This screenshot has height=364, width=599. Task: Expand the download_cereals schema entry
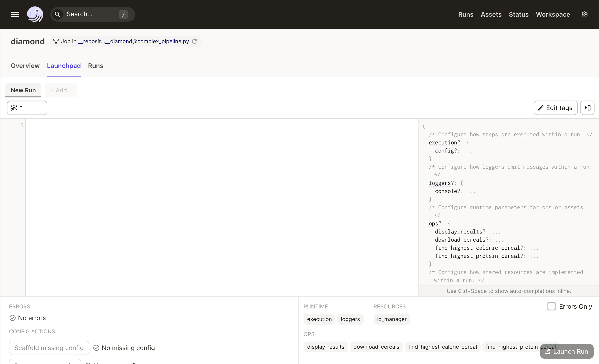tap(460, 240)
